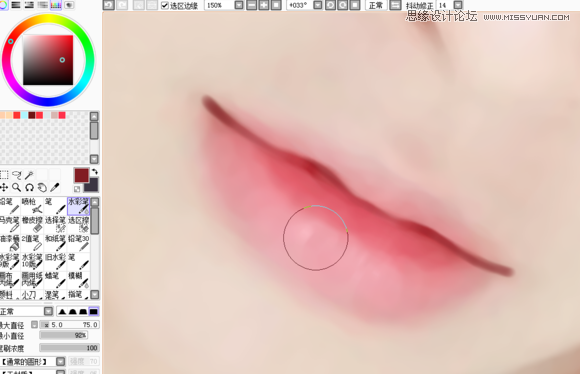Toggle the color mixer panel icon
Viewport: 580px width, 374px height.
(x=43, y=5)
